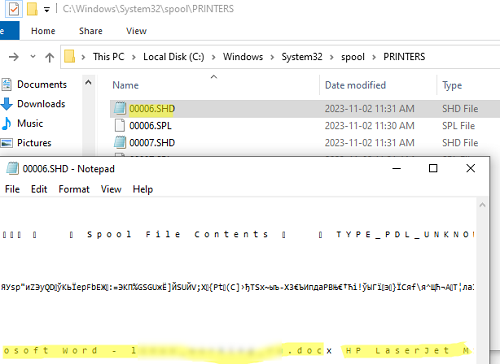Minimize the Notepad window
This screenshot has width=500, height=364.
(x=396, y=168)
